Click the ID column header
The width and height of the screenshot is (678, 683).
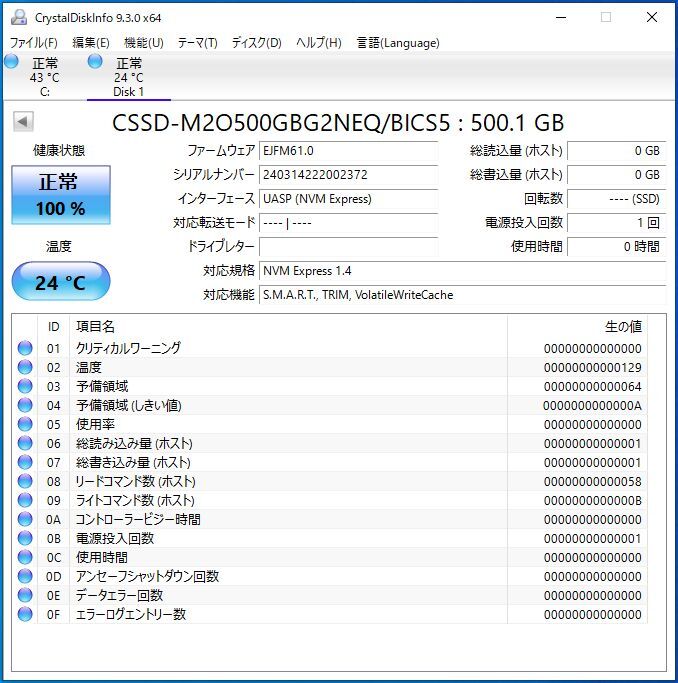point(54,327)
